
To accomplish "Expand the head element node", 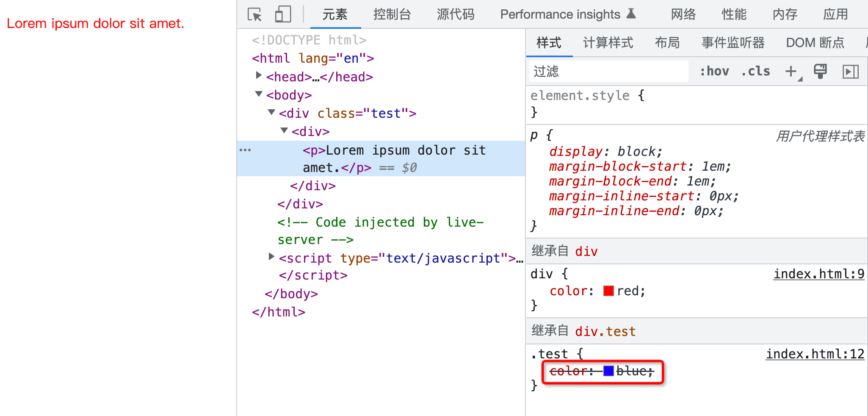I will (259, 75).
